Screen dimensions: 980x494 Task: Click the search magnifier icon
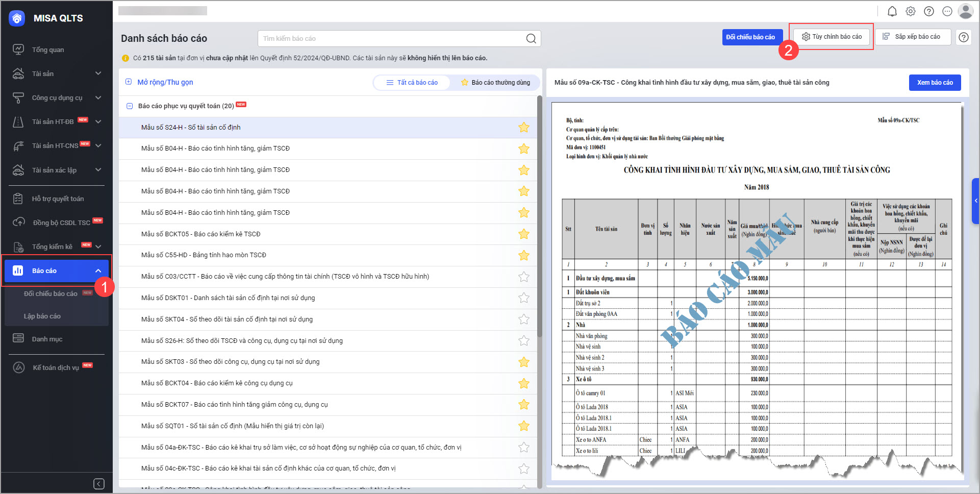click(531, 39)
